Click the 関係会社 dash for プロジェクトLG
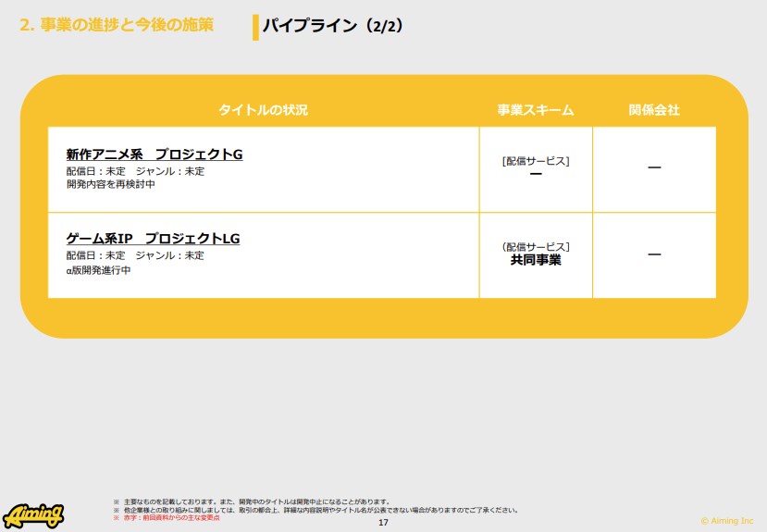Screen dimensions: 767x532 654,254
